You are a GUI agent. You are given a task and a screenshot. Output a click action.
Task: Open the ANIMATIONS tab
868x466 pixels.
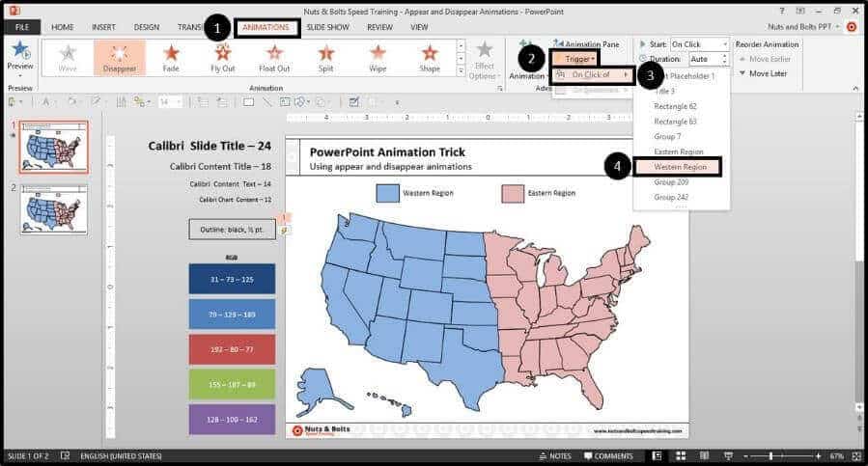tap(266, 27)
